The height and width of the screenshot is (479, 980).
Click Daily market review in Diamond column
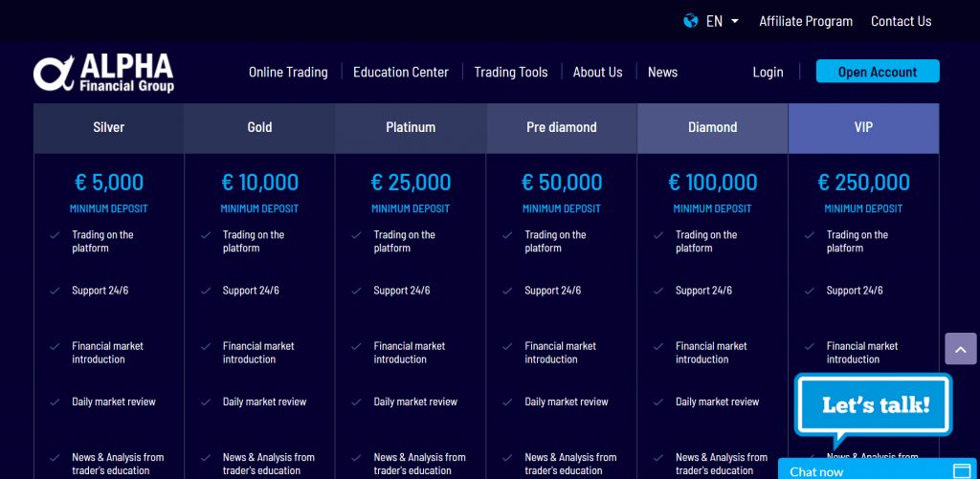coord(718,402)
